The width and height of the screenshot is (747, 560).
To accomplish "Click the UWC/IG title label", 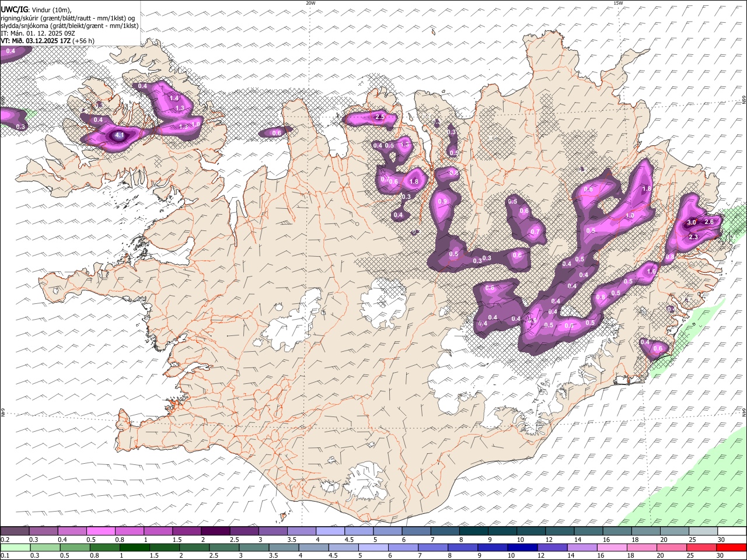I will click(14, 10).
